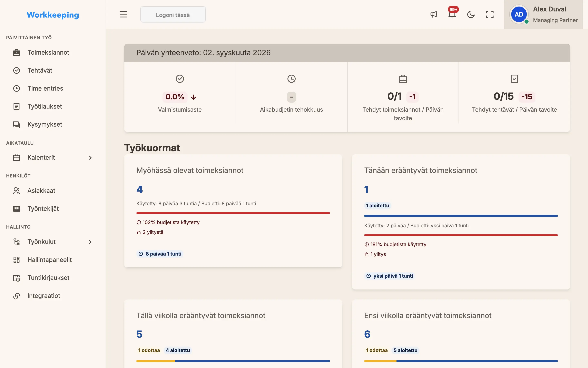Click blue progress bar in Tänään card

[461, 216]
